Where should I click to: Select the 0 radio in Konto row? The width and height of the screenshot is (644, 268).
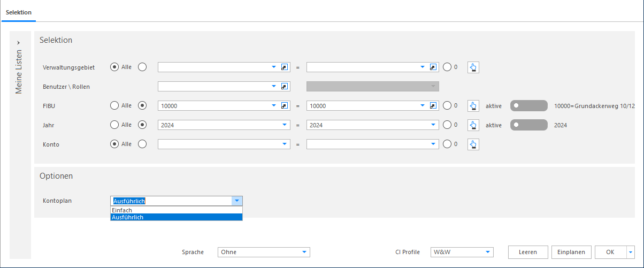[x=447, y=144]
